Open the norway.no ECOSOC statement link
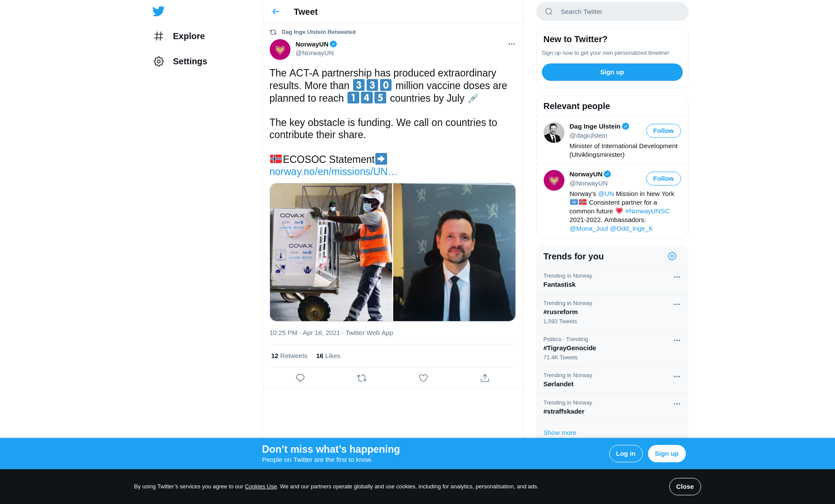 [x=333, y=172]
